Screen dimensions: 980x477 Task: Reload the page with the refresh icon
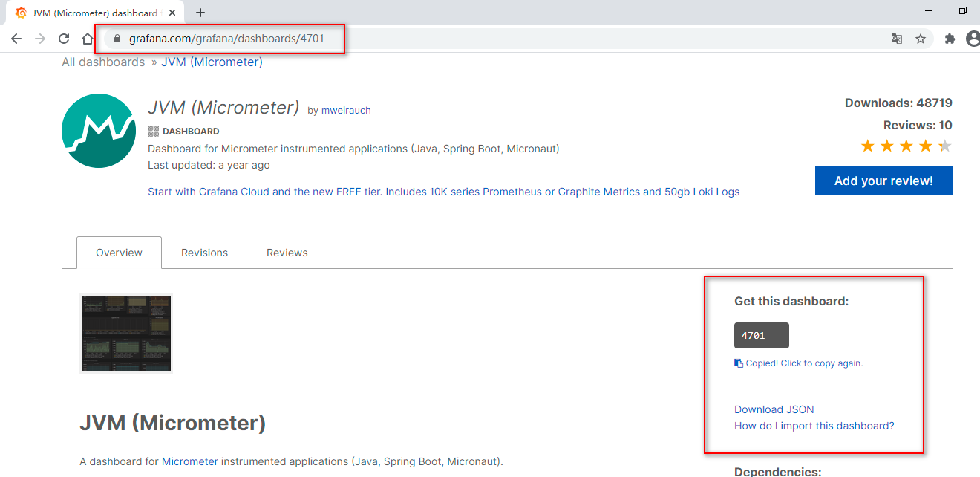[x=64, y=38]
